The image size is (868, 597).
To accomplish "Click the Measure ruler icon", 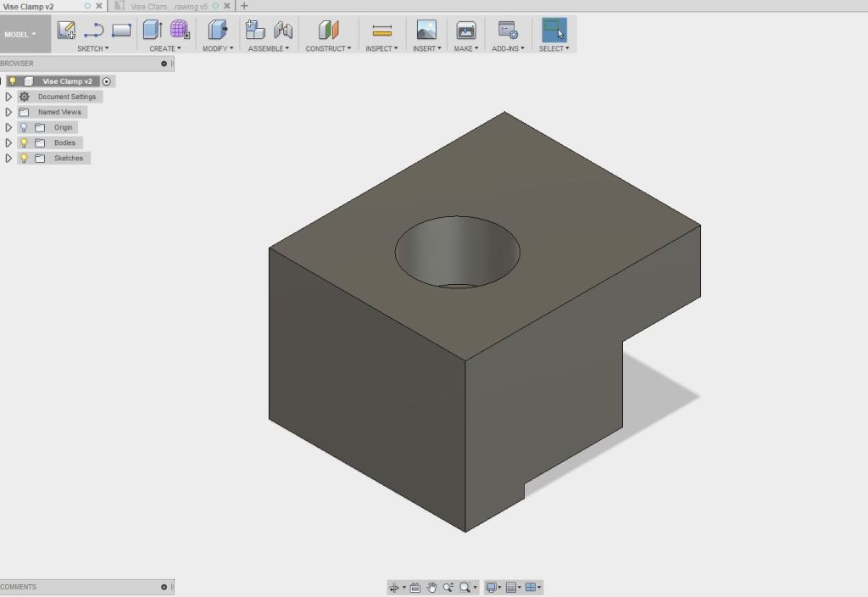I will click(x=381, y=31).
